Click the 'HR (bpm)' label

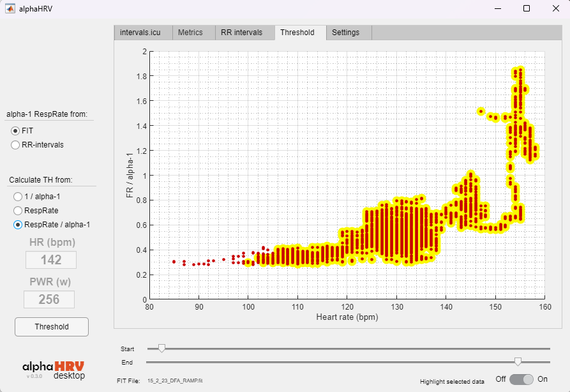[52, 242]
